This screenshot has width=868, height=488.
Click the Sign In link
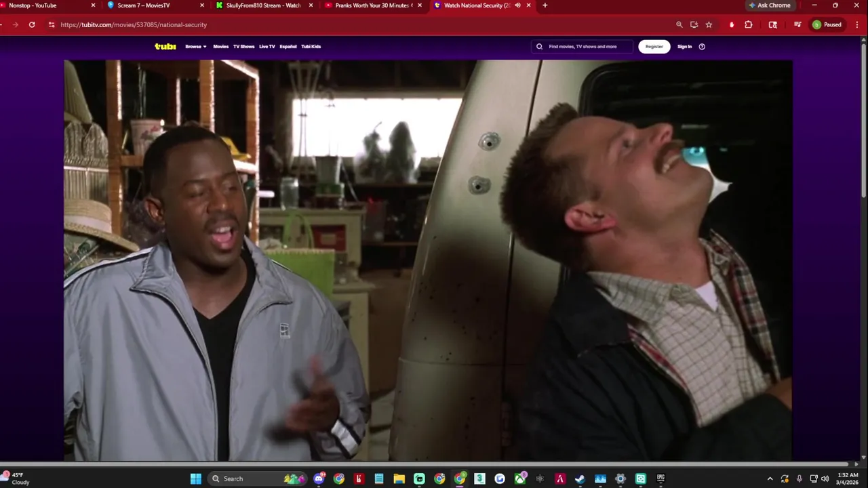point(684,47)
